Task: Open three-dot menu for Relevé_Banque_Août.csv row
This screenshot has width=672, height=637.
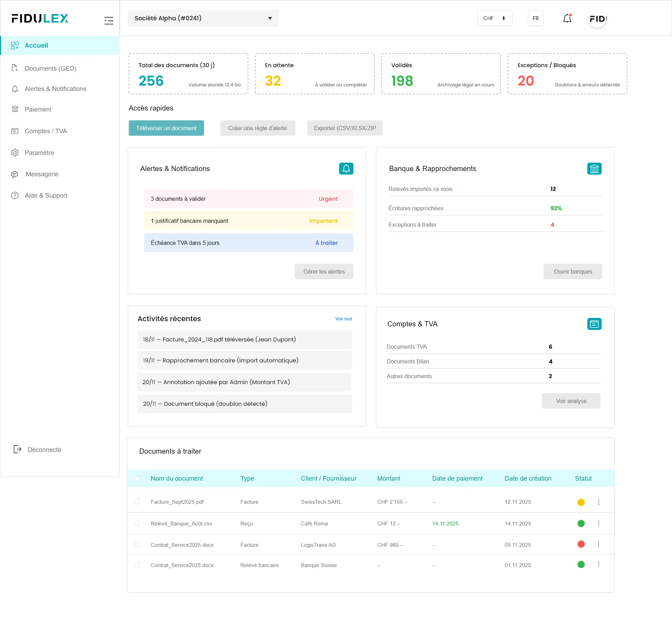Action: [x=598, y=523]
